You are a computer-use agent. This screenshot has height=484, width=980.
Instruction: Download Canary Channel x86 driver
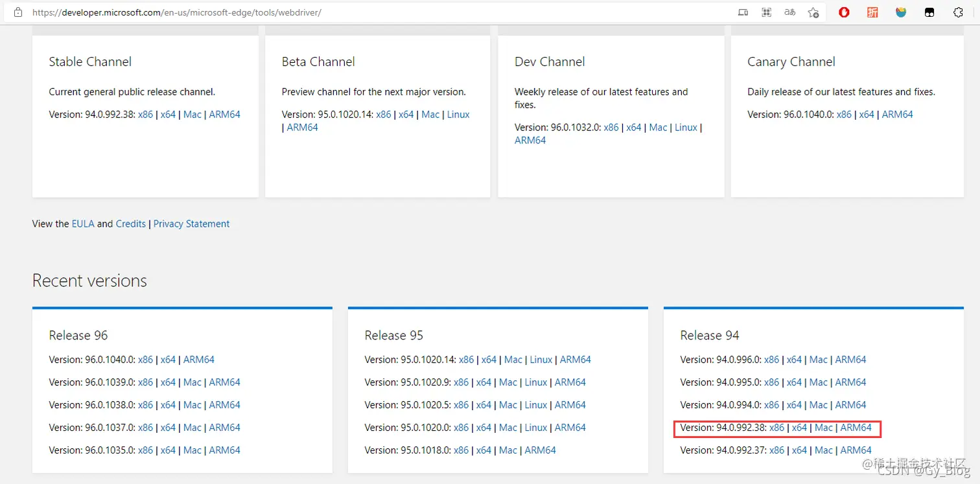coord(844,114)
